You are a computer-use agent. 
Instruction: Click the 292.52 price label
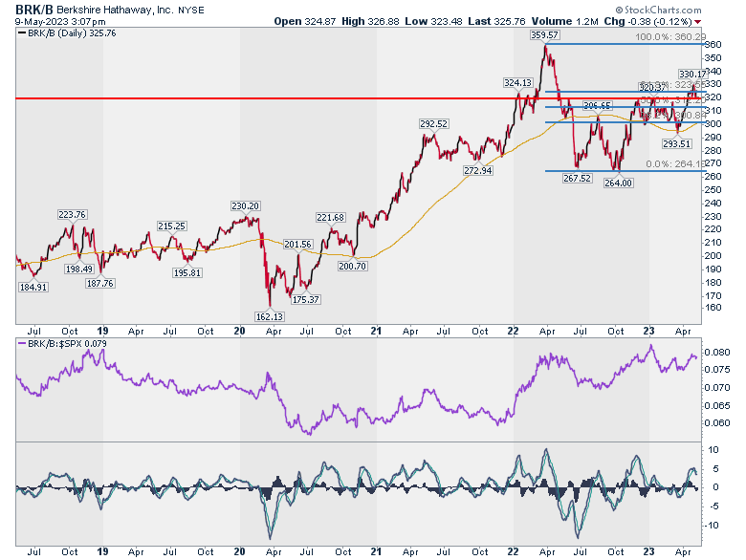(x=433, y=123)
